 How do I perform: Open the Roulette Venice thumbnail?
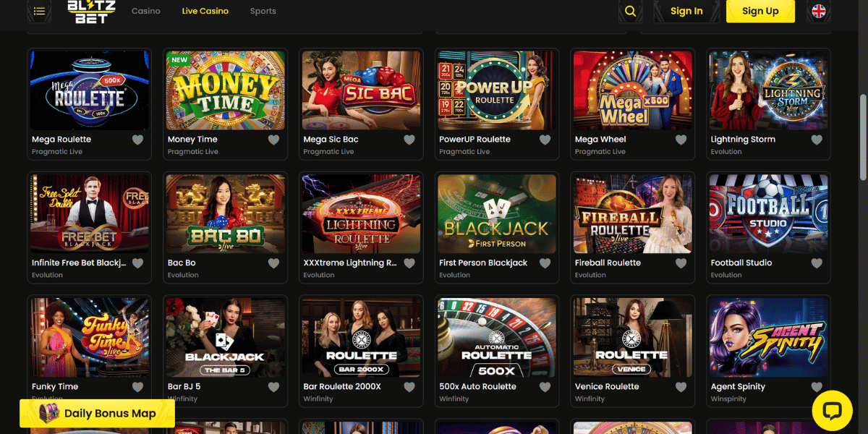(x=633, y=338)
